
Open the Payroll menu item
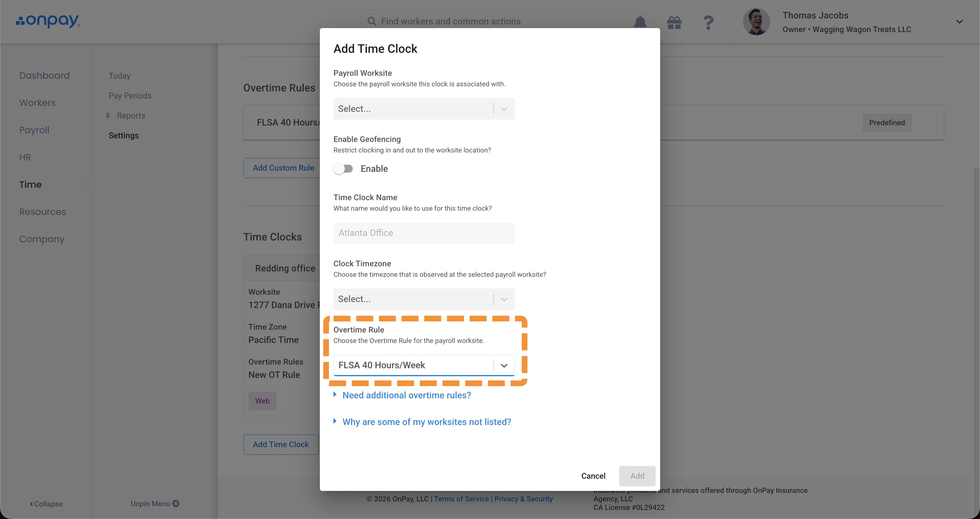coord(34,130)
